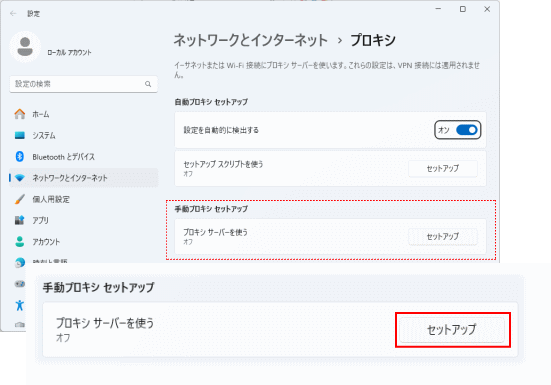Click the システム monitor icon
The height and width of the screenshot is (385, 551).
click(x=20, y=135)
